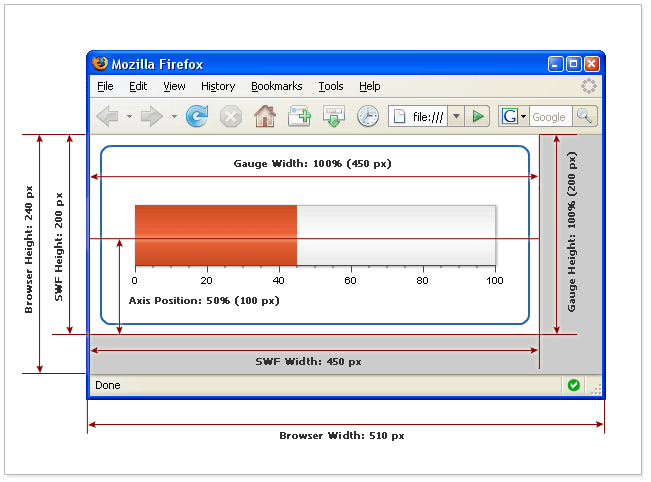Open the File menu
The width and height of the screenshot is (651, 482).
click(105, 87)
